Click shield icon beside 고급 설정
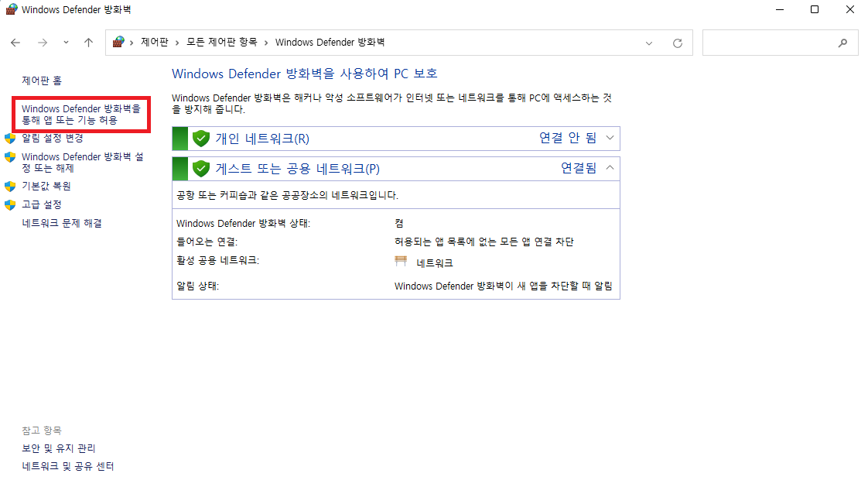Image resolution: width=868 pixels, height=487 pixels. pyautogui.click(x=10, y=205)
